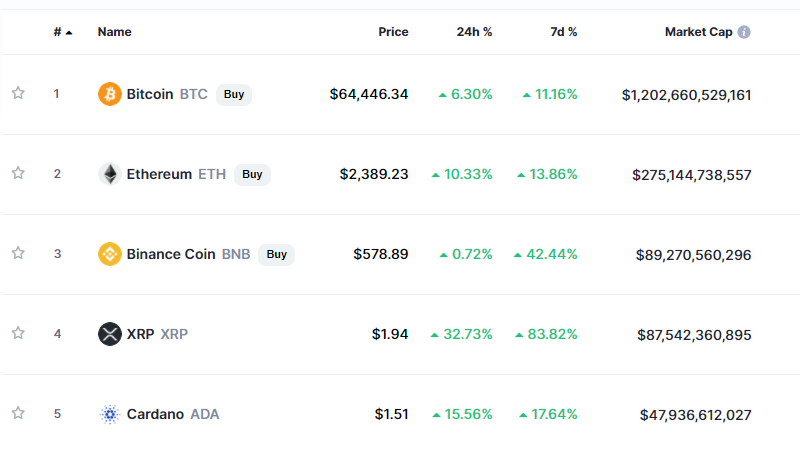Screen dimensions: 800x451
Task: Star Bitcoin to add to watchlist
Action: point(18,93)
